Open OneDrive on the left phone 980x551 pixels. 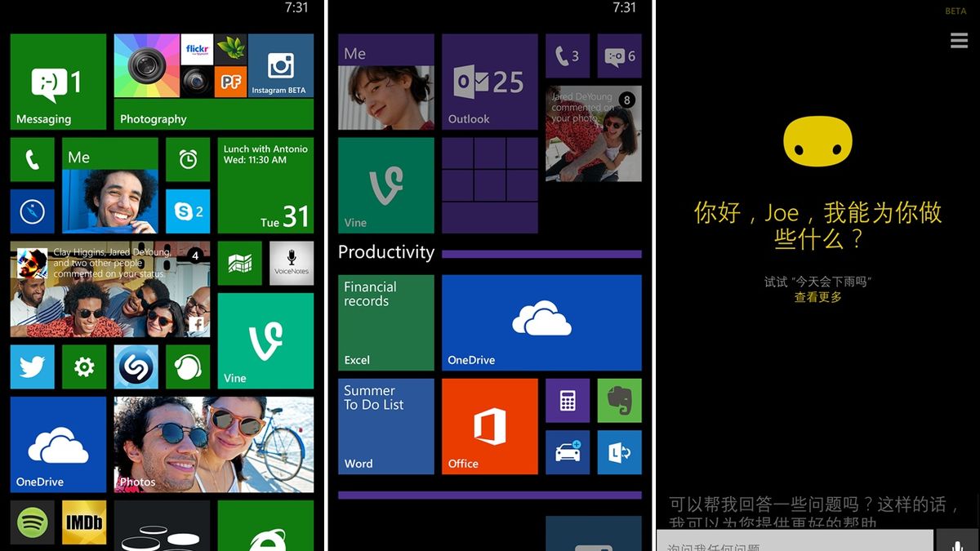(x=58, y=444)
